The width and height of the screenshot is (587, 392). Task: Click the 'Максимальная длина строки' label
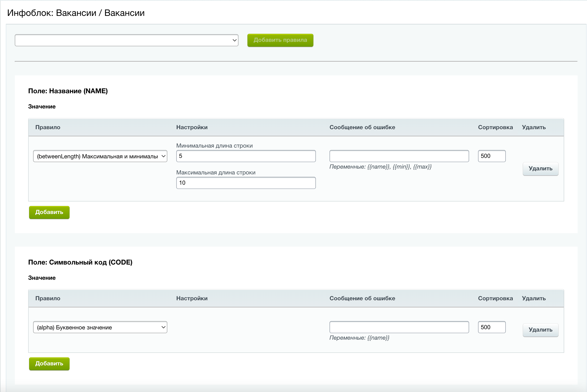[x=216, y=172]
